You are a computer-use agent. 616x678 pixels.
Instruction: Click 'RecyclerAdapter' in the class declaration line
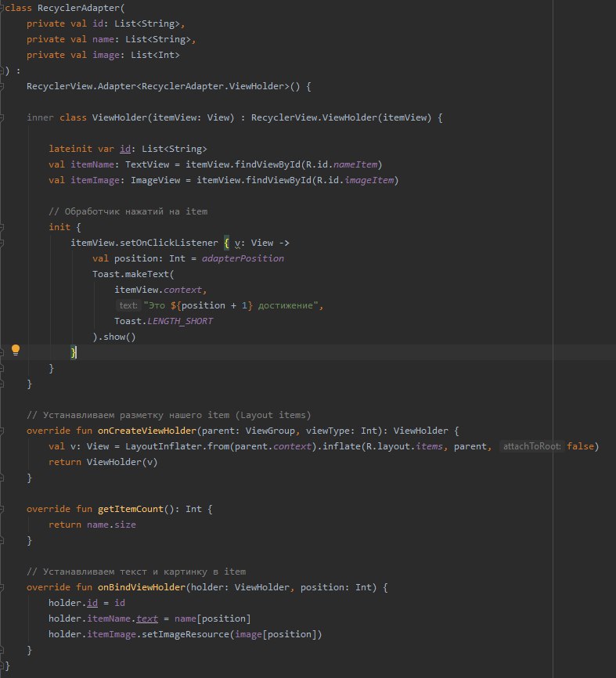(78, 8)
